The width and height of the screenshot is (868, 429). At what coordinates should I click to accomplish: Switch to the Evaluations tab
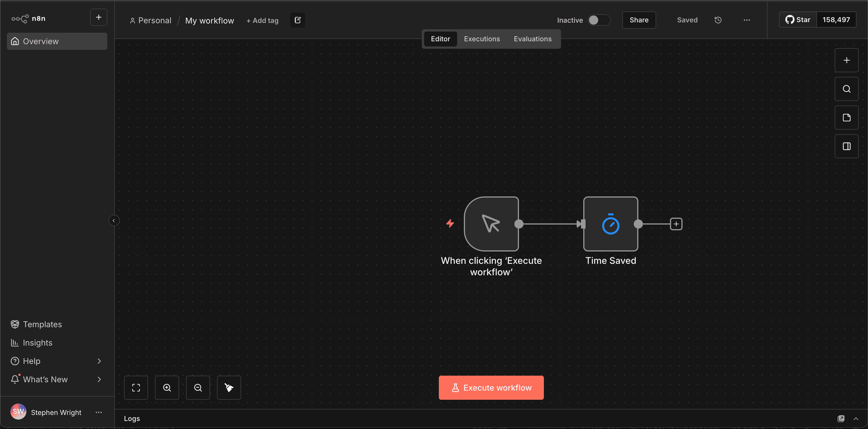point(532,39)
